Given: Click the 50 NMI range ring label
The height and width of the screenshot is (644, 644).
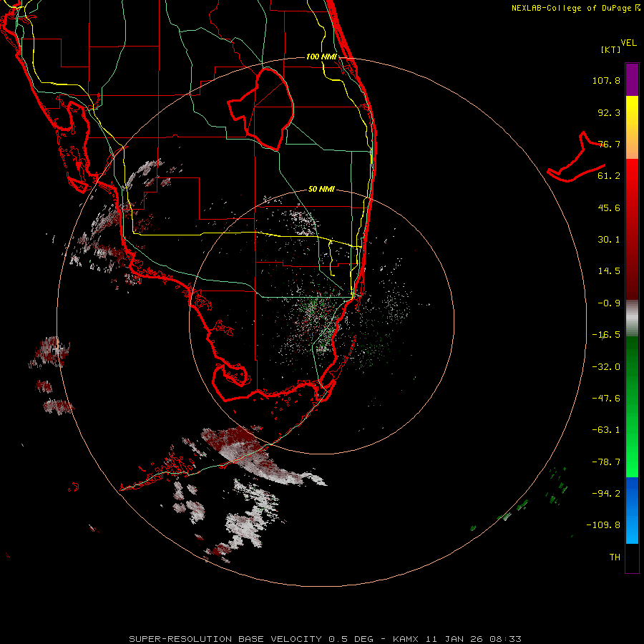Looking at the screenshot, I should coord(321,189).
